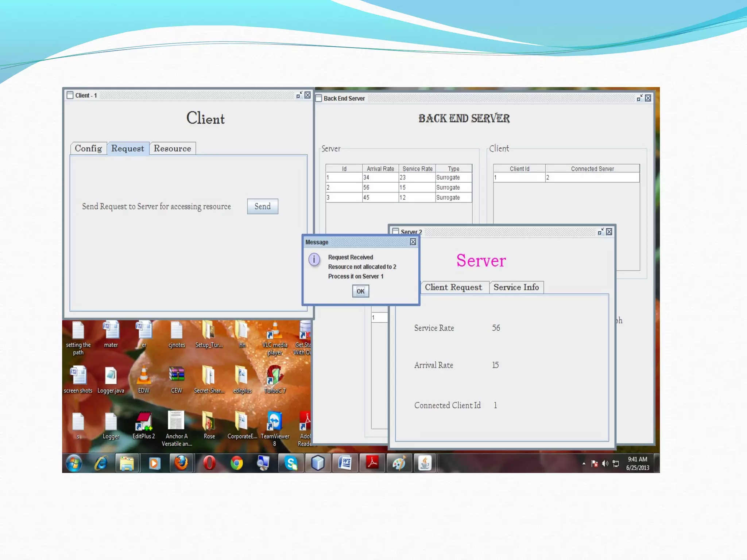The height and width of the screenshot is (560, 747).
Task: Click the Java application taskbar icon
Action: [425, 463]
